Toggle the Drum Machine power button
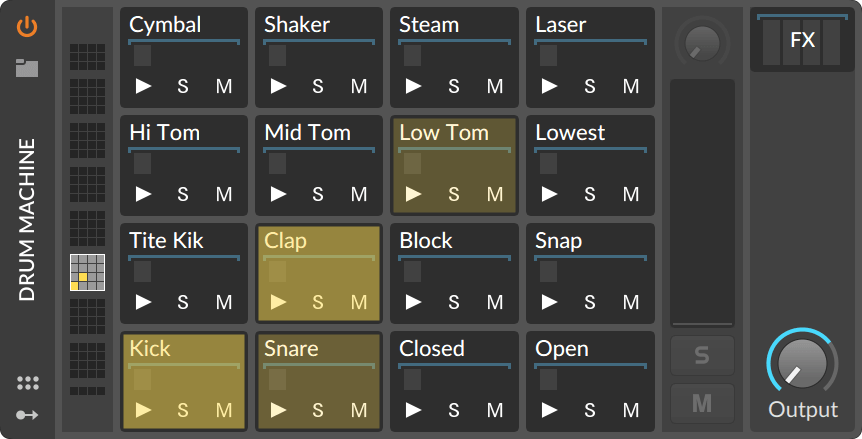Viewport: 862px width, 439px height. point(27,27)
